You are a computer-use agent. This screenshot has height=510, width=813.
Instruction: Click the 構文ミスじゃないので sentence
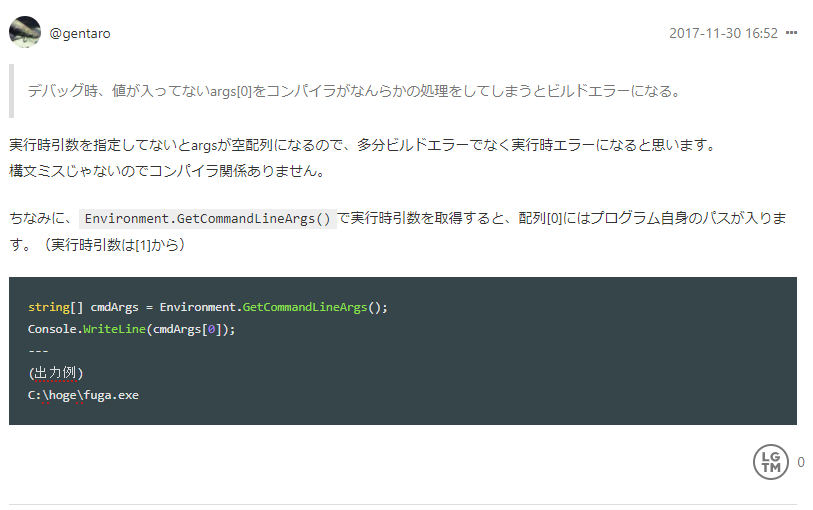[167, 171]
